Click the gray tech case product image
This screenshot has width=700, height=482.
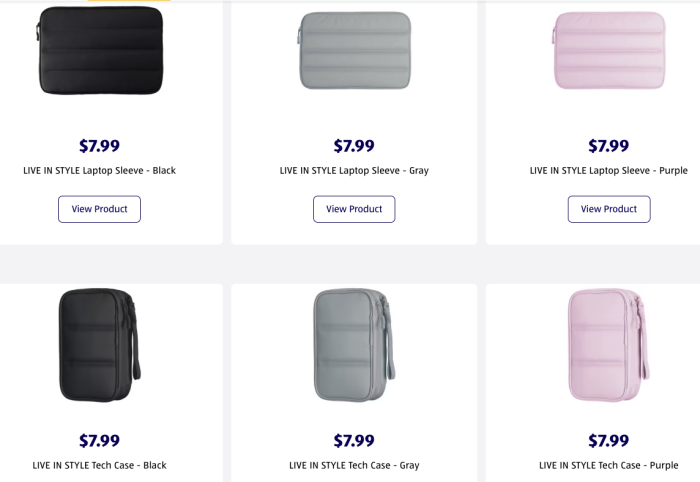[x=351, y=345]
